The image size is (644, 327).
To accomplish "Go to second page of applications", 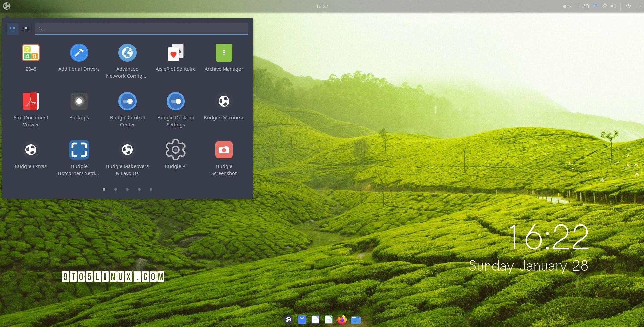I will [116, 189].
